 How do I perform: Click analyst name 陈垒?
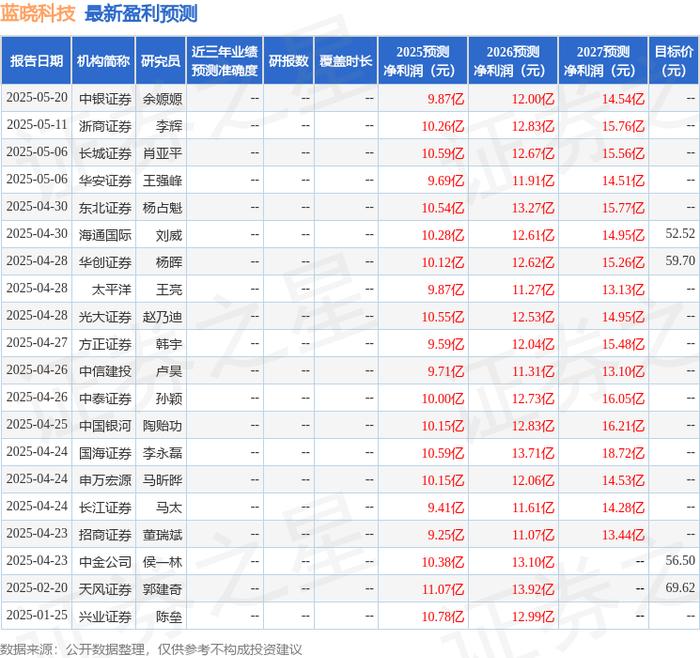click(x=169, y=616)
